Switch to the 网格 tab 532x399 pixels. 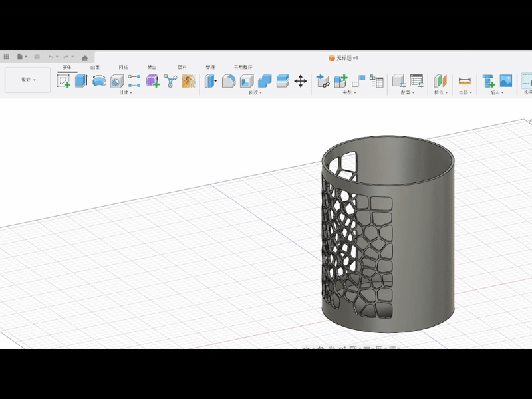[x=123, y=68]
